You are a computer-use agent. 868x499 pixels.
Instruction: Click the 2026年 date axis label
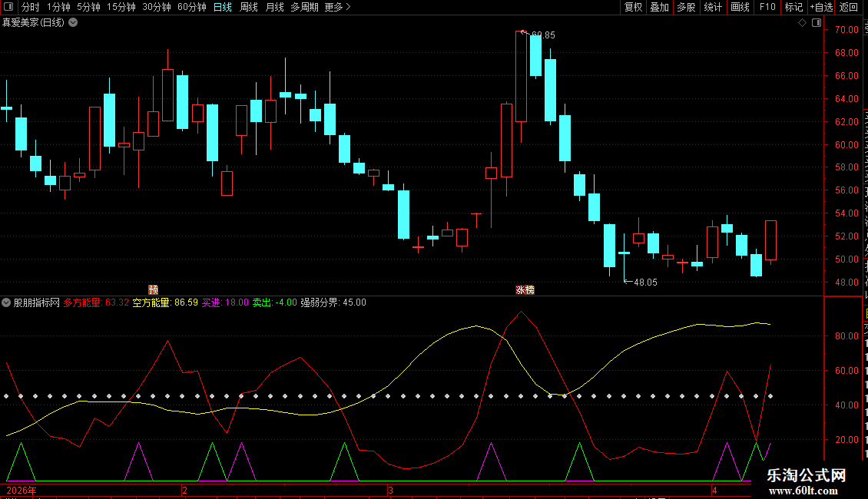pyautogui.click(x=22, y=490)
